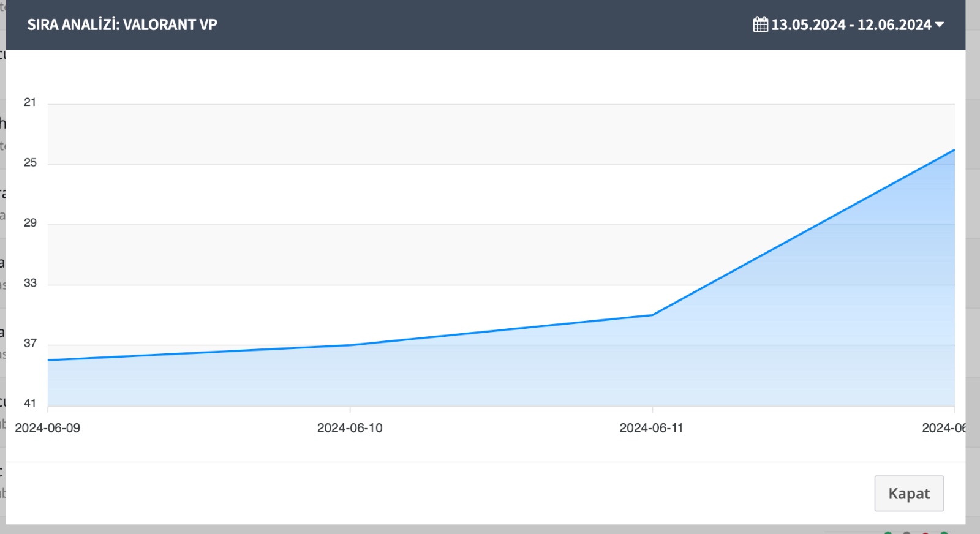980x534 pixels.
Task: Click the dropdown caret beside the date range
Action: pyautogui.click(x=940, y=24)
